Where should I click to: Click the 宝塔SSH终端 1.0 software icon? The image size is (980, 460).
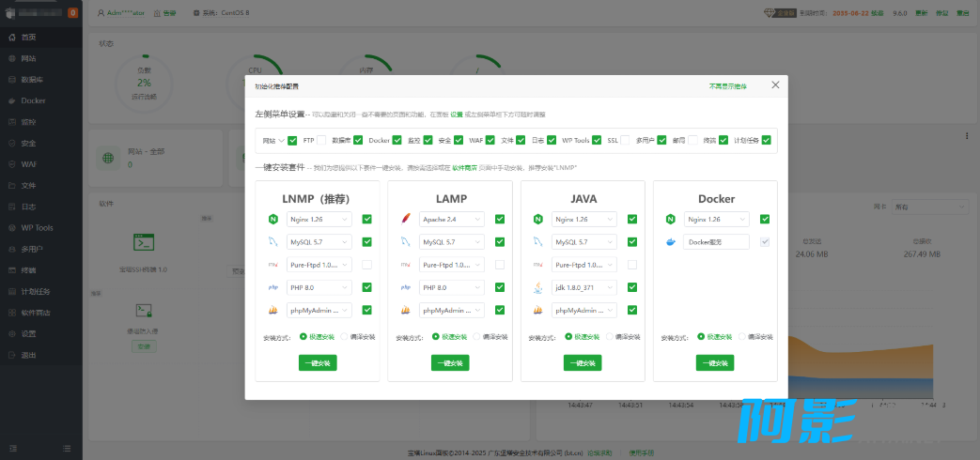[x=145, y=242]
